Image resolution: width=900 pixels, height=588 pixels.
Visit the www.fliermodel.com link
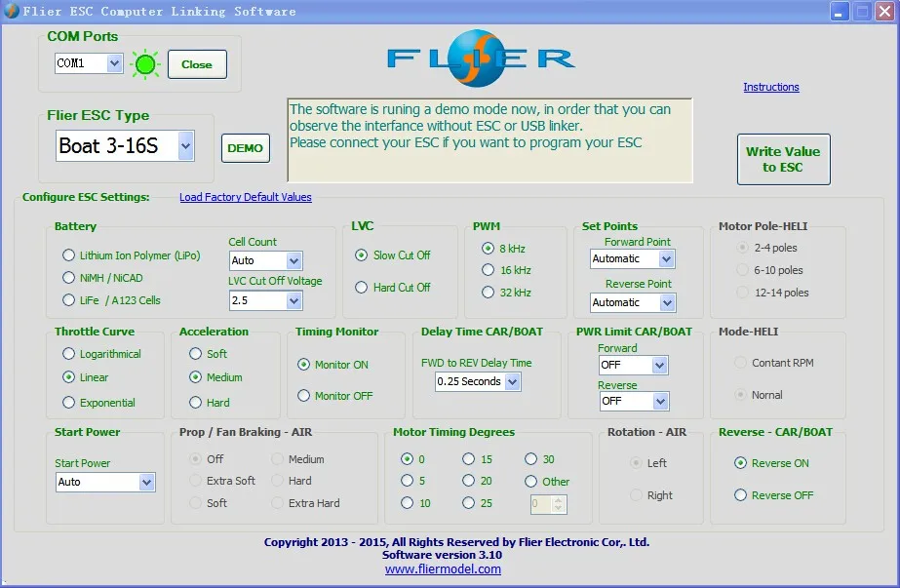click(x=443, y=569)
